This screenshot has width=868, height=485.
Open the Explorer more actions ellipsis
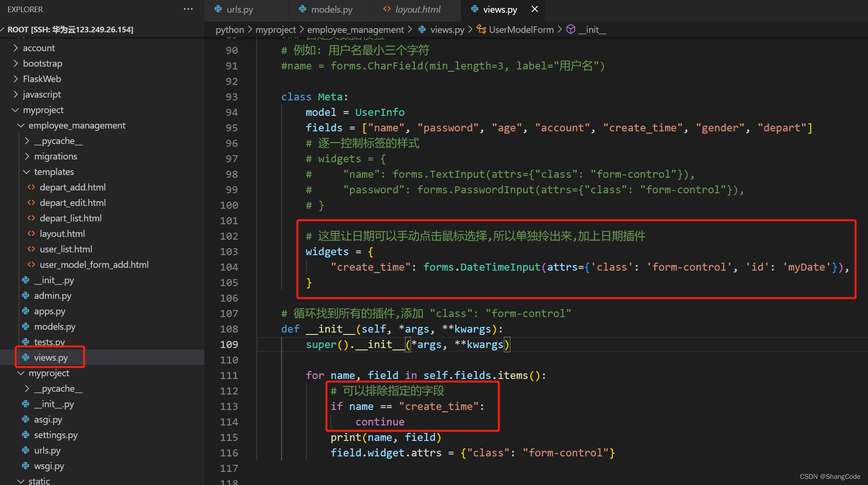coord(188,9)
